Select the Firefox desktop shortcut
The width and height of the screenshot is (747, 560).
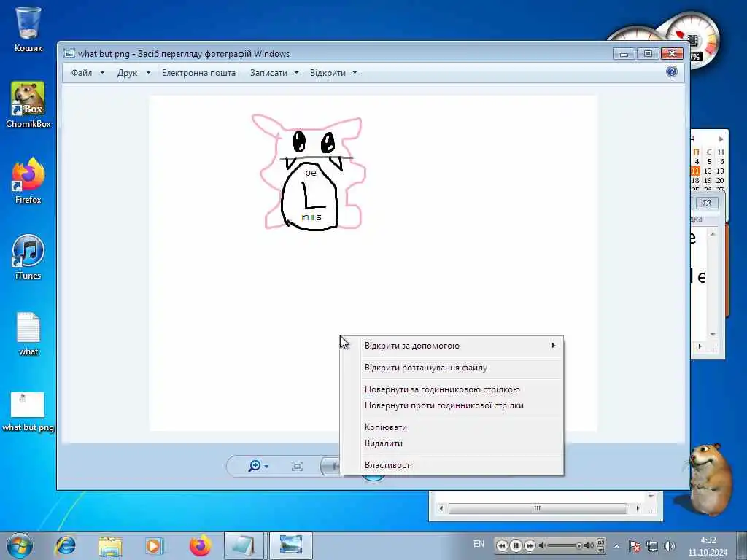[28, 181]
